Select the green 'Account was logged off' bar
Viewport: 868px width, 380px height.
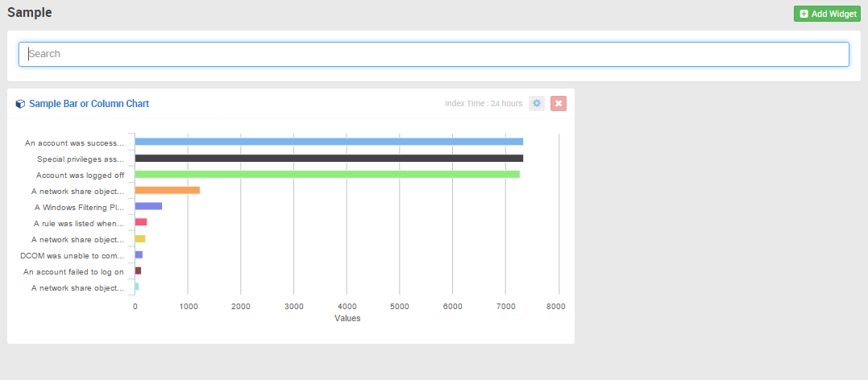(327, 174)
